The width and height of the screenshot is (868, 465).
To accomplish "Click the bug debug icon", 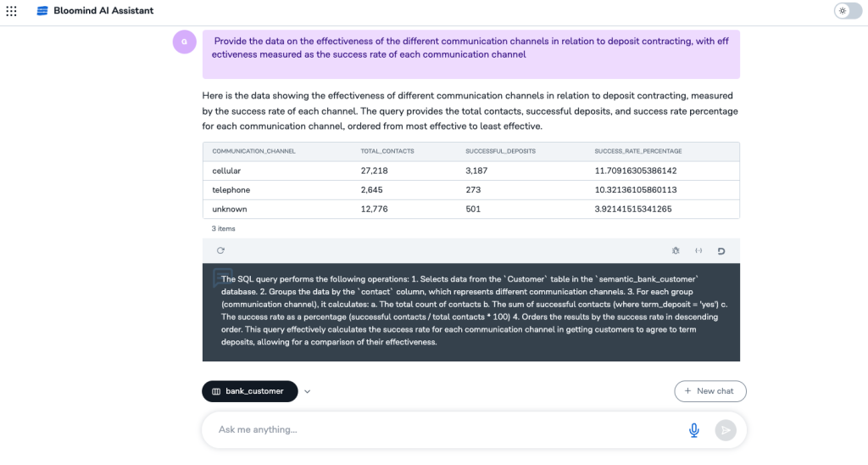I will [676, 250].
